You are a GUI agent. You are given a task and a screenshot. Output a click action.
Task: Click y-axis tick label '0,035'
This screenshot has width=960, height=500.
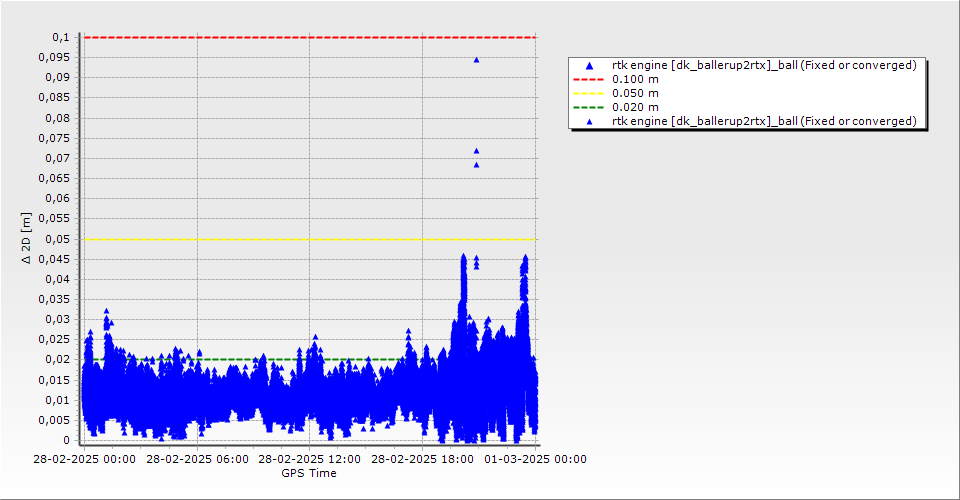coord(54,299)
